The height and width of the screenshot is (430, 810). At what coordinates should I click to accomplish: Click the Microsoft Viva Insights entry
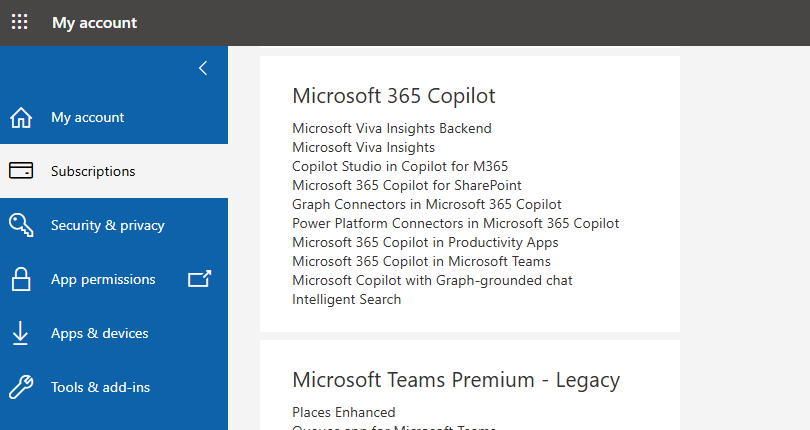point(363,147)
